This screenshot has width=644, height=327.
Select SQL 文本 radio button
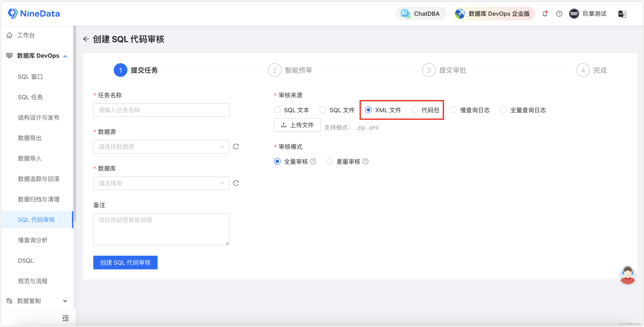point(277,110)
